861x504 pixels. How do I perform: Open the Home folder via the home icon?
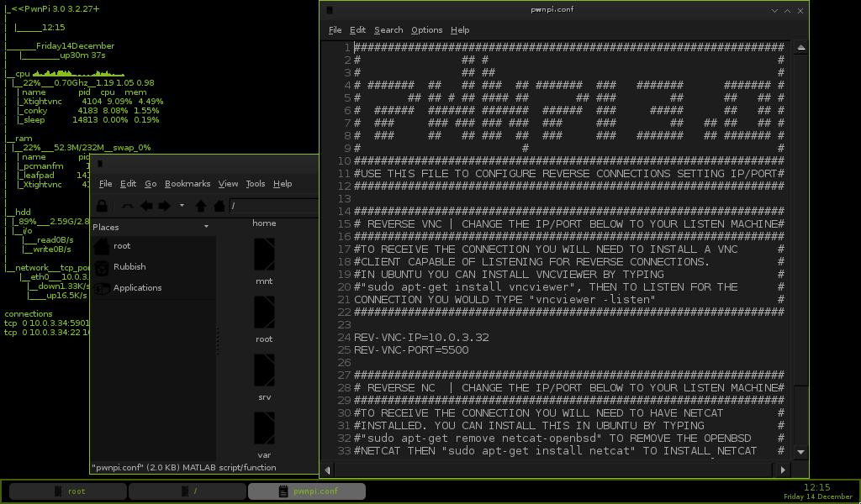tap(219, 206)
